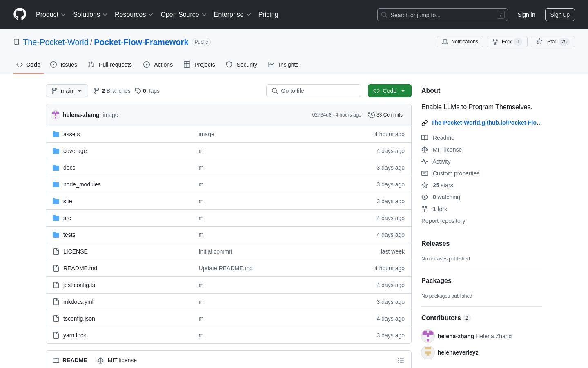Click helena-zhang avatar in commit header
The image size is (588, 368).
(x=56, y=115)
